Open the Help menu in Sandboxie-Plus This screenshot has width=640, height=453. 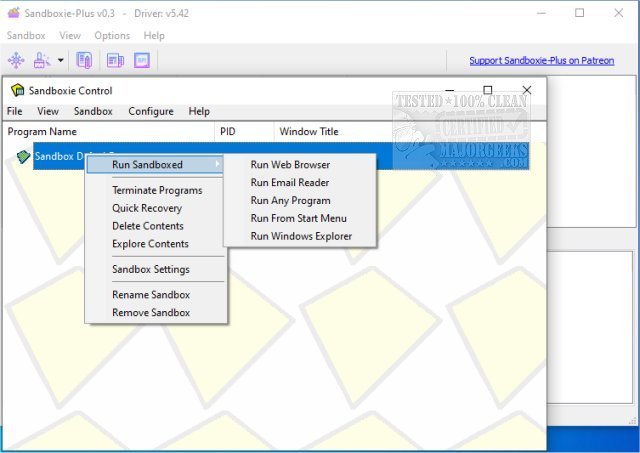tap(154, 36)
